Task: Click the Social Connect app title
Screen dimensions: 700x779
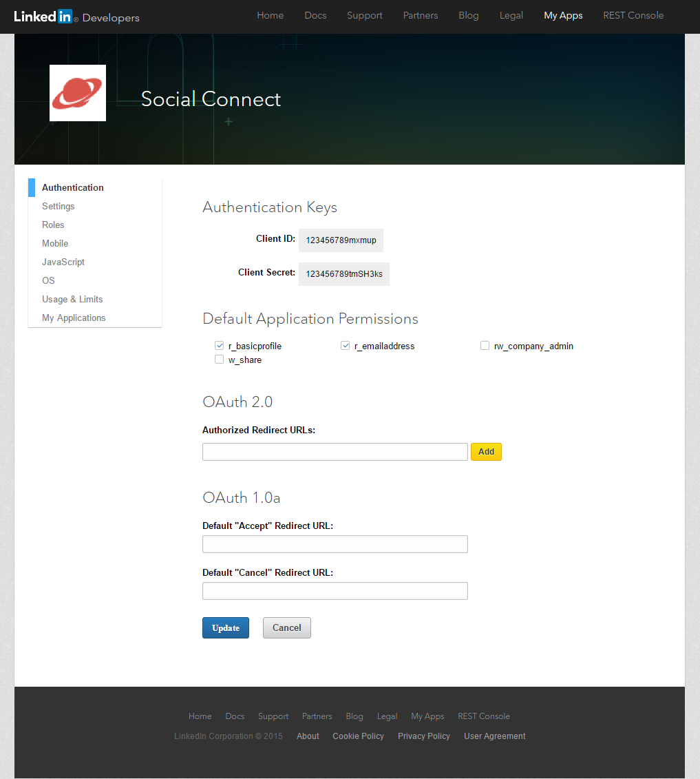Action: pos(211,99)
